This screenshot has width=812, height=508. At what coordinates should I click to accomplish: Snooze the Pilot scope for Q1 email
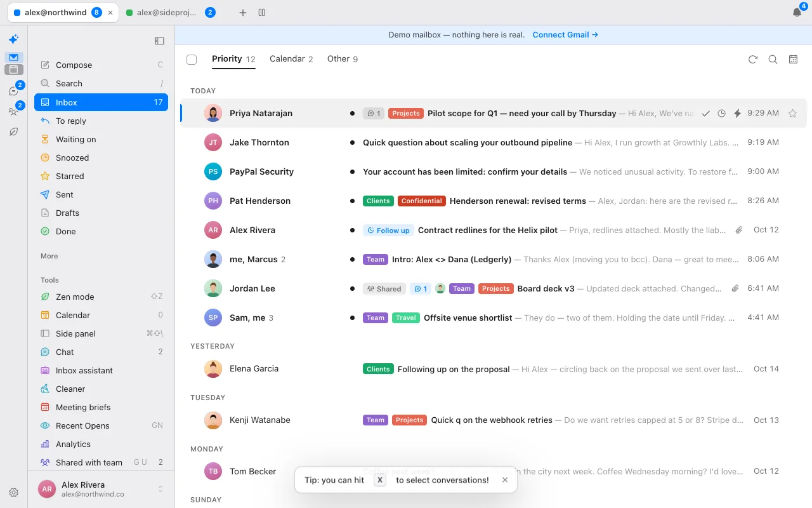721,114
